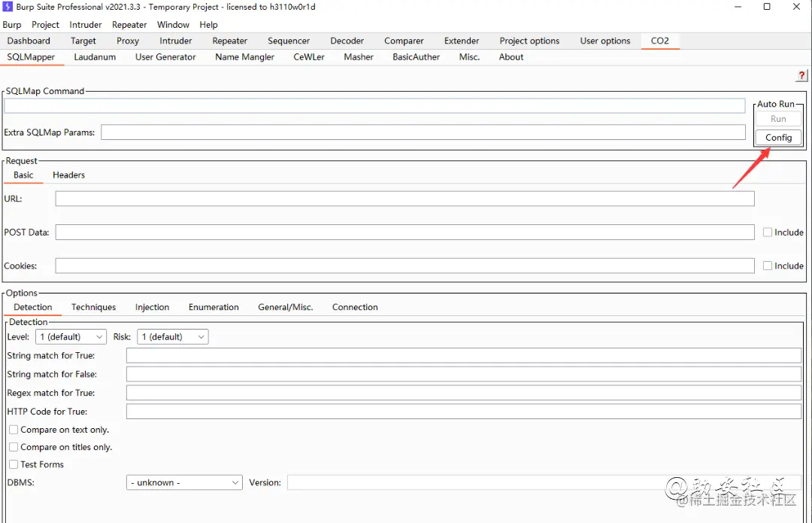
Task: Open the Burp menu
Action: pos(12,24)
